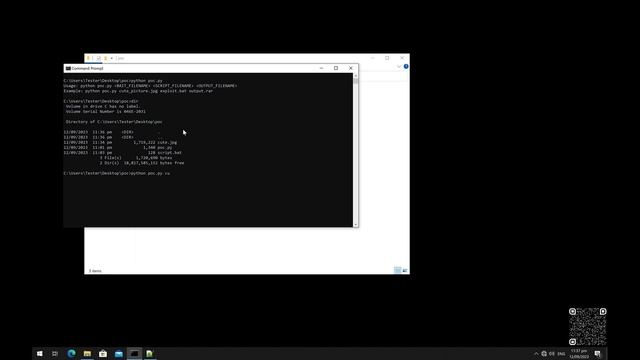
Task: Launch Microsoft Edge from the taskbar
Action: (71, 353)
